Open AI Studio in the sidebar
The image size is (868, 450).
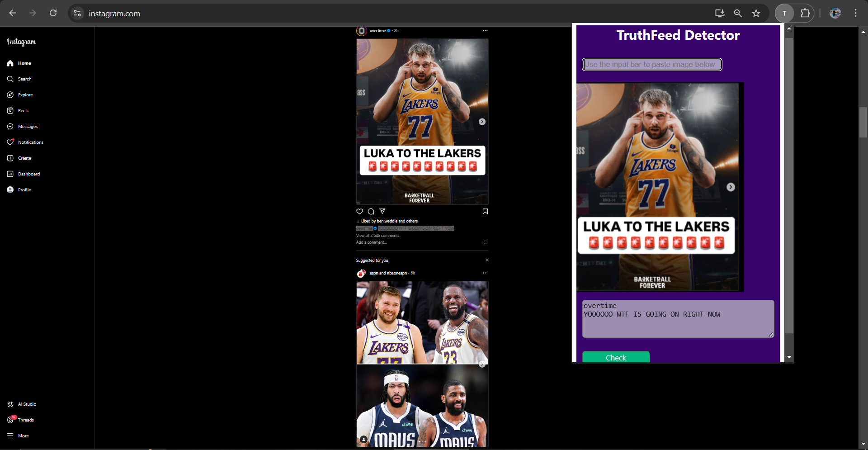(22, 404)
